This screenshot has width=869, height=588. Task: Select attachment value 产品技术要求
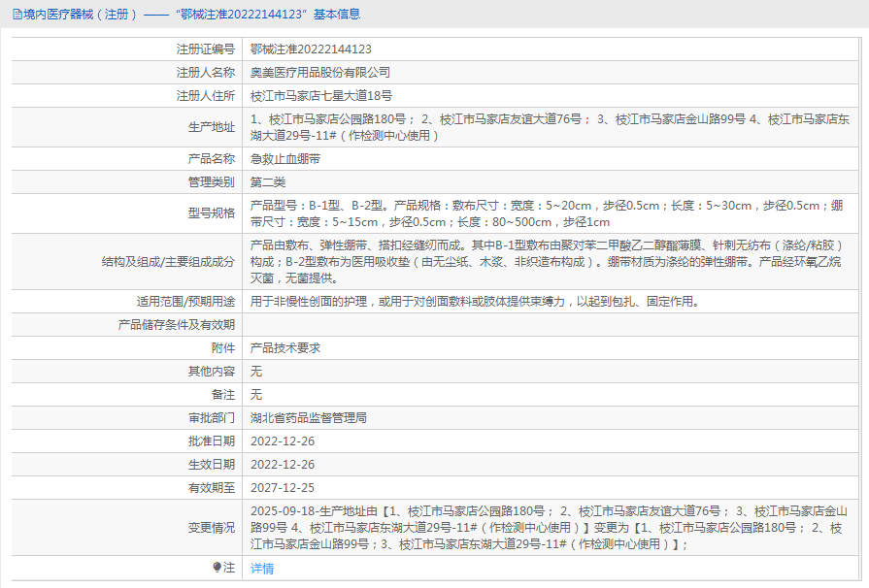(285, 348)
